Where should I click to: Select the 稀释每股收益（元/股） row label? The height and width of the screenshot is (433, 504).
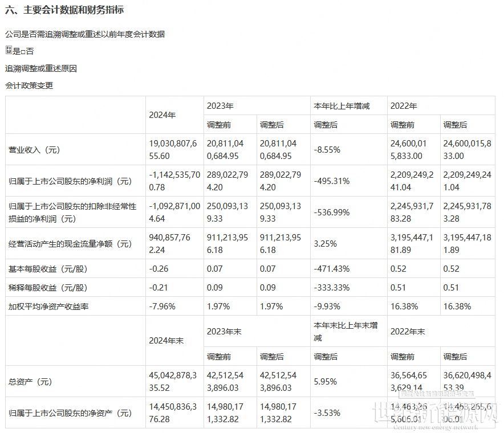[48, 288]
